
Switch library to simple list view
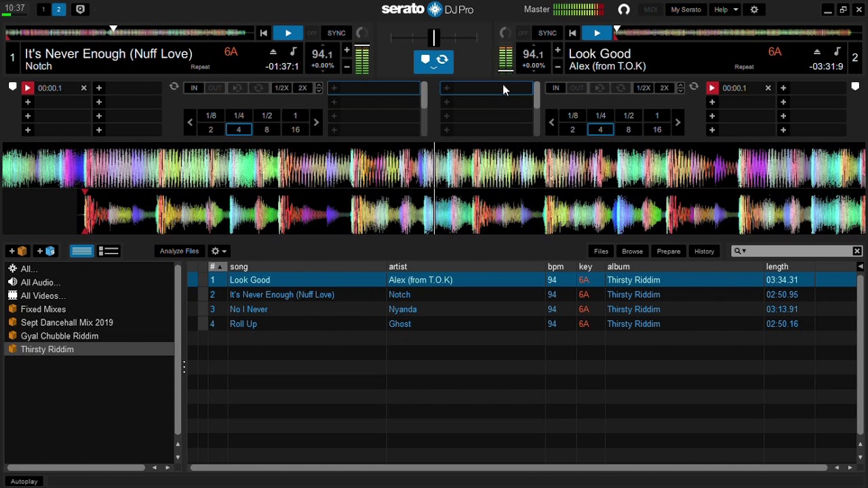pyautogui.click(x=82, y=251)
